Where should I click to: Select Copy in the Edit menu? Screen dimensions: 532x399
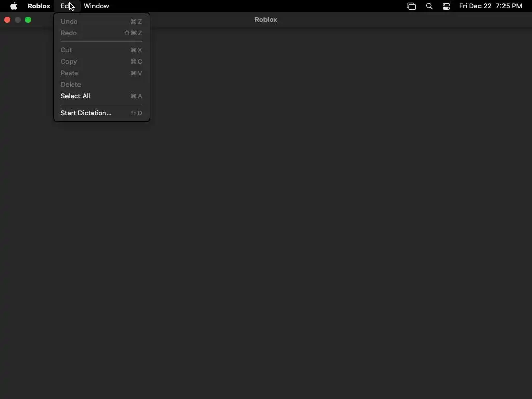click(x=101, y=61)
